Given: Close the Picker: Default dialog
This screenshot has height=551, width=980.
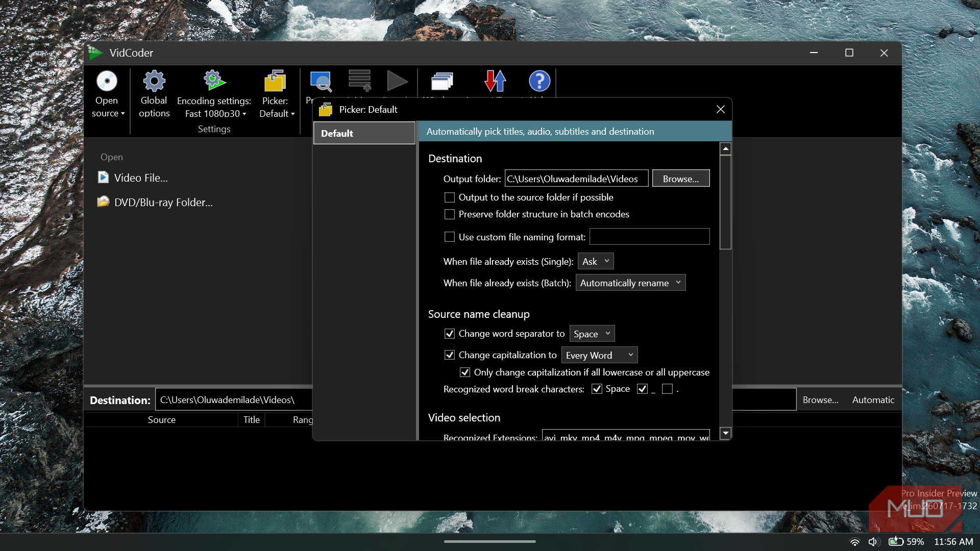Looking at the screenshot, I should 721,109.
